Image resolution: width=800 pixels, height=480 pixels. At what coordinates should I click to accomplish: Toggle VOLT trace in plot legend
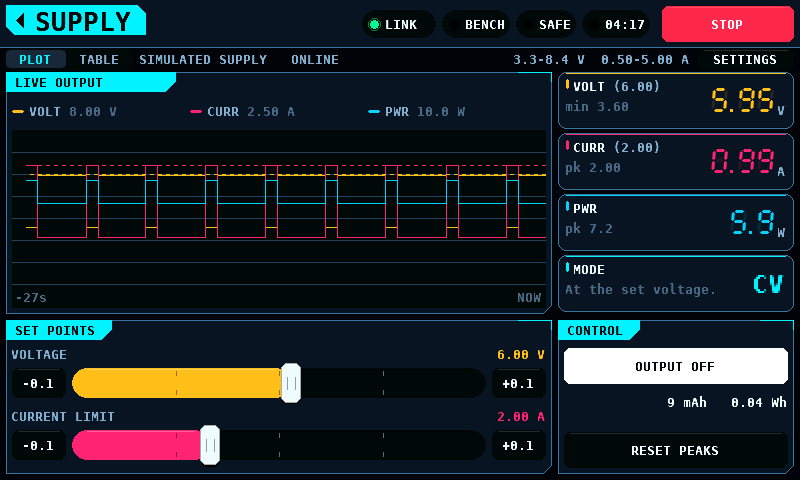64,112
